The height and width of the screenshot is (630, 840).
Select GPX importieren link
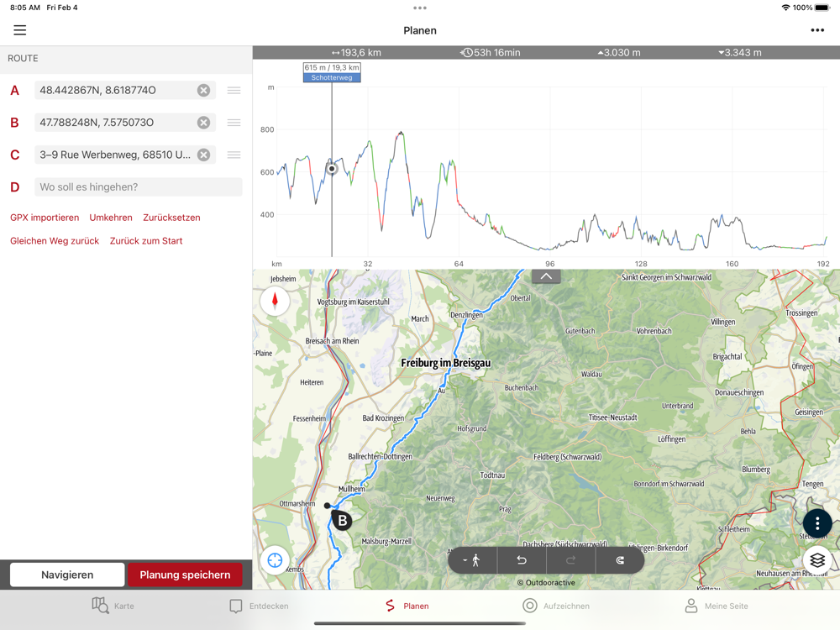pos(45,218)
